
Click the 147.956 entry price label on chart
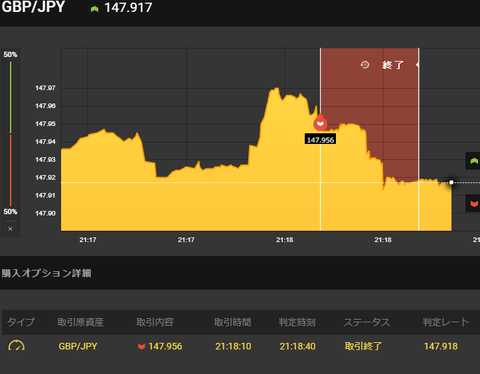[320, 139]
